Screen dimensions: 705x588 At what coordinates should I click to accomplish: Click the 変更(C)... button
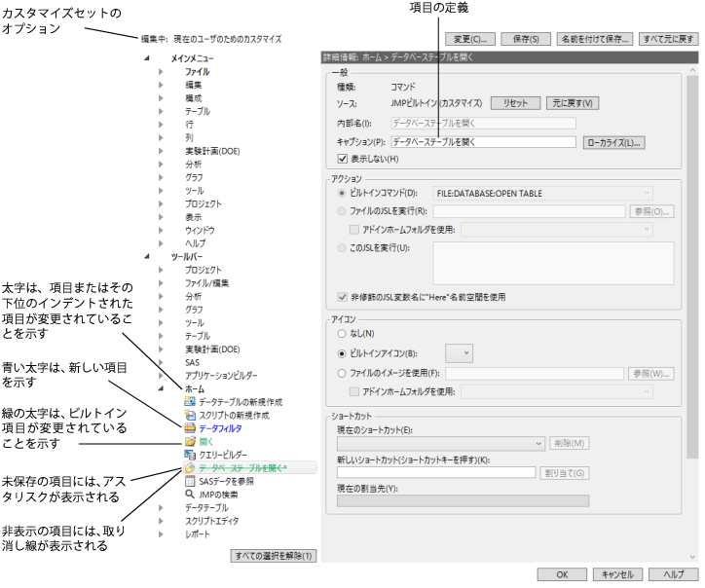click(470, 39)
